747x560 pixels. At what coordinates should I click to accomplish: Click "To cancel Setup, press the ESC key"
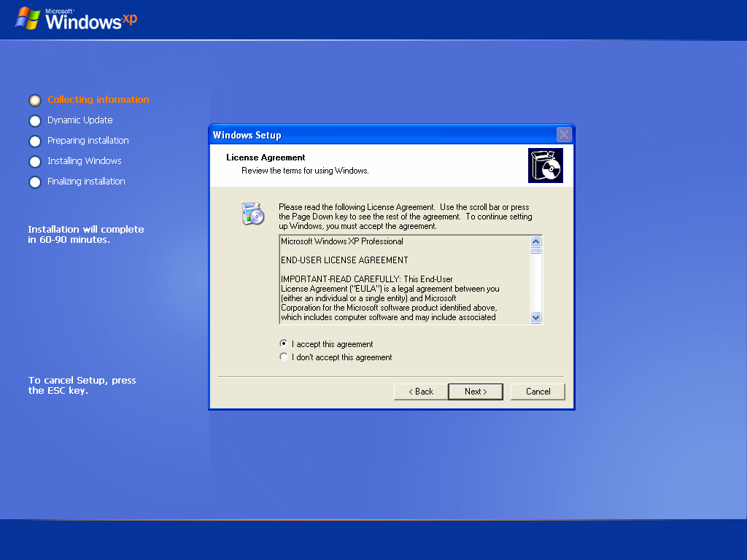(82, 385)
